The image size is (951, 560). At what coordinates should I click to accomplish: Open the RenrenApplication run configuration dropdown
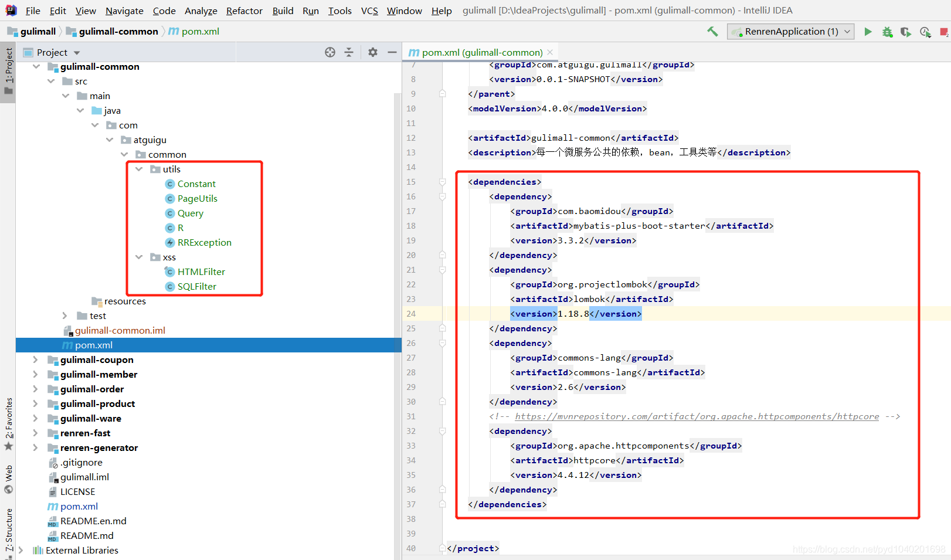click(790, 32)
